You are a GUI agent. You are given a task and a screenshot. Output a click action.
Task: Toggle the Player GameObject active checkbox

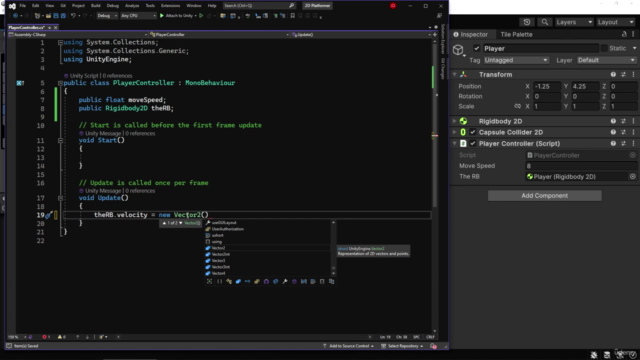click(x=476, y=49)
